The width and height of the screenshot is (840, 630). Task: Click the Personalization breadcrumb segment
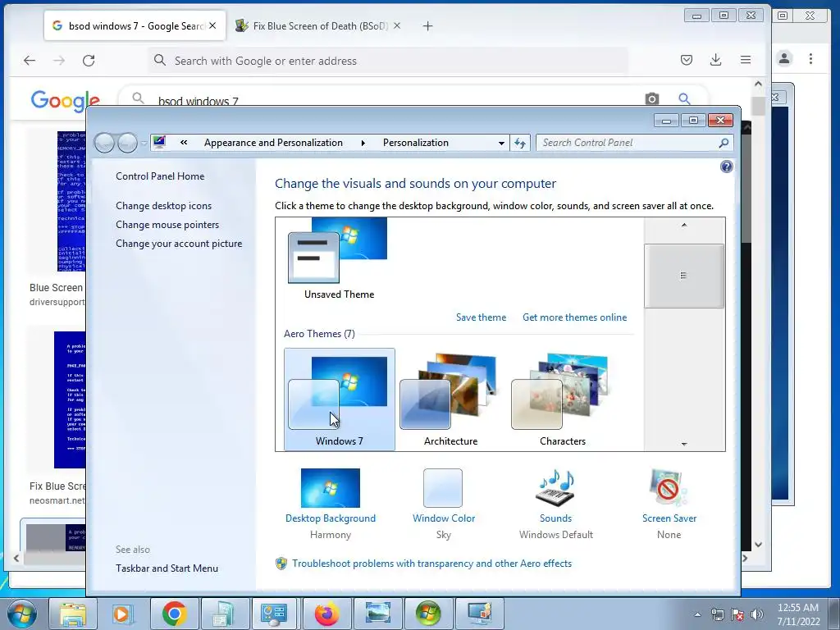click(416, 143)
